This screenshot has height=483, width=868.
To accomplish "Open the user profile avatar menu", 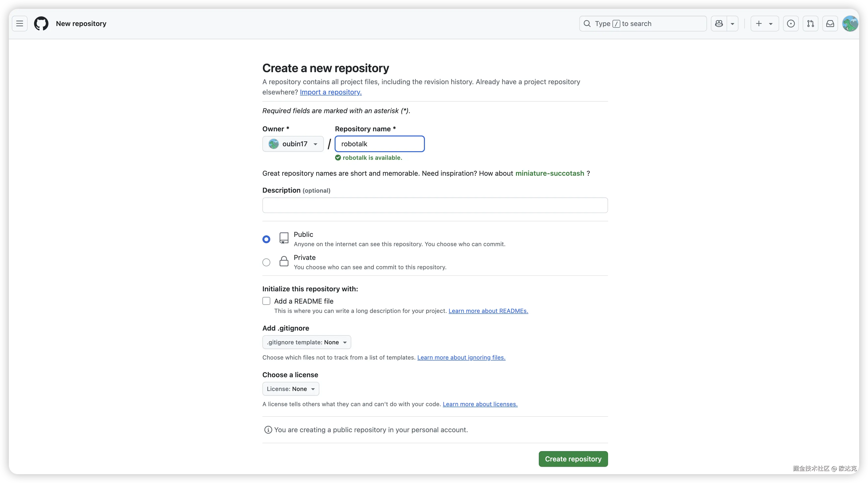I will [x=850, y=24].
